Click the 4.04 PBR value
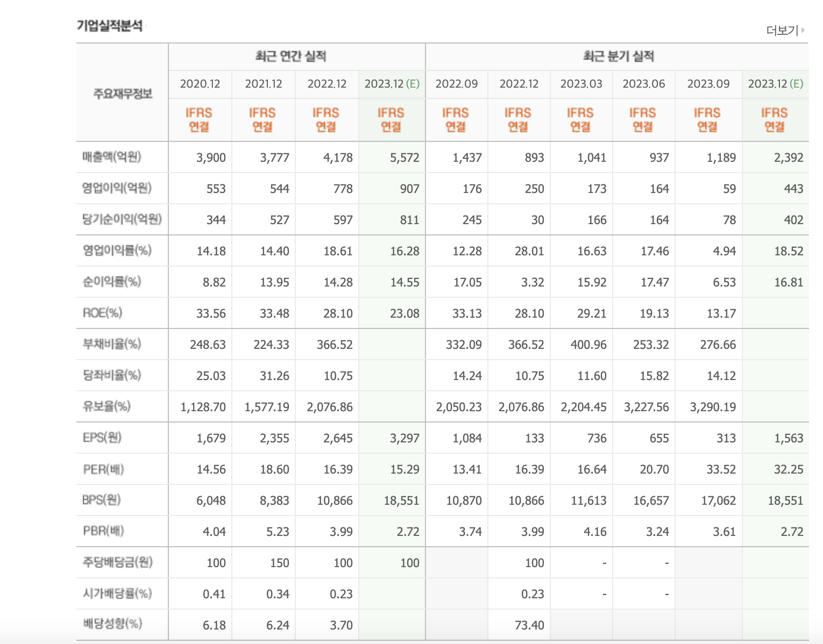Image resolution: width=823 pixels, height=644 pixels. coord(214,532)
